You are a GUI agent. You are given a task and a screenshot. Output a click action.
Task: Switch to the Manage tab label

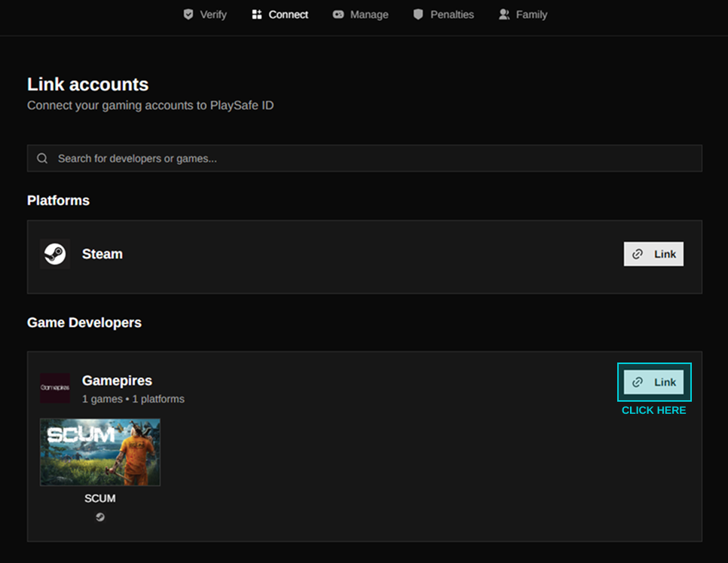pyautogui.click(x=369, y=14)
